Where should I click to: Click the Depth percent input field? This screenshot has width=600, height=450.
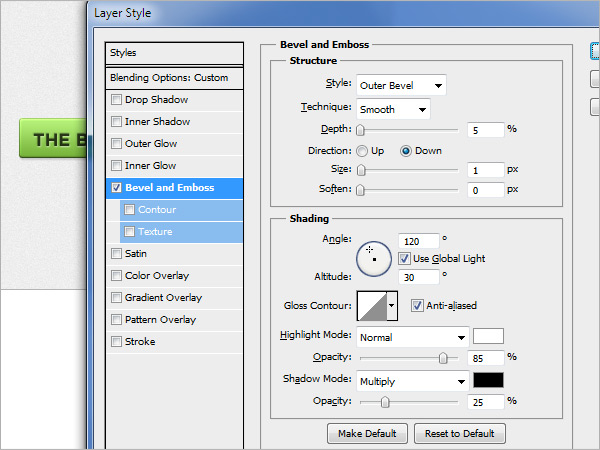[486, 130]
